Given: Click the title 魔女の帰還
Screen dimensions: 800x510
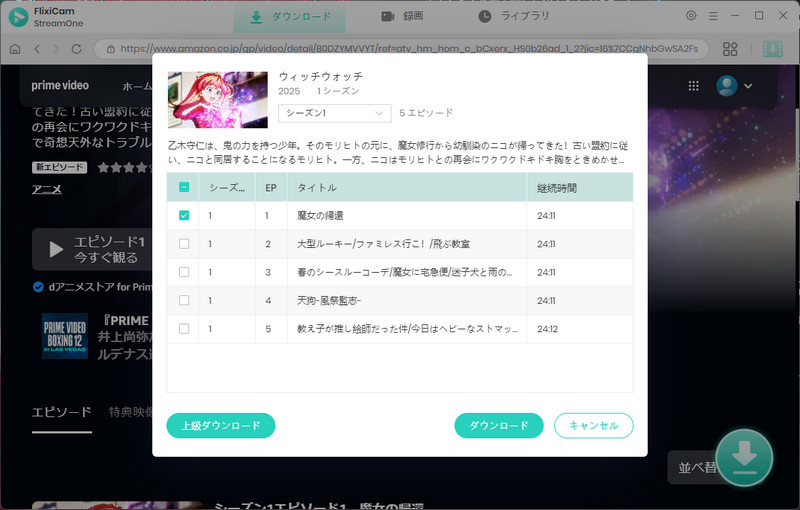Looking at the screenshot, I should (320, 216).
